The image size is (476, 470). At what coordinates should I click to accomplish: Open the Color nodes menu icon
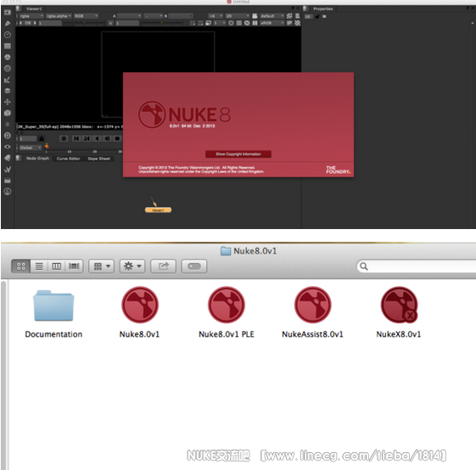click(x=8, y=57)
